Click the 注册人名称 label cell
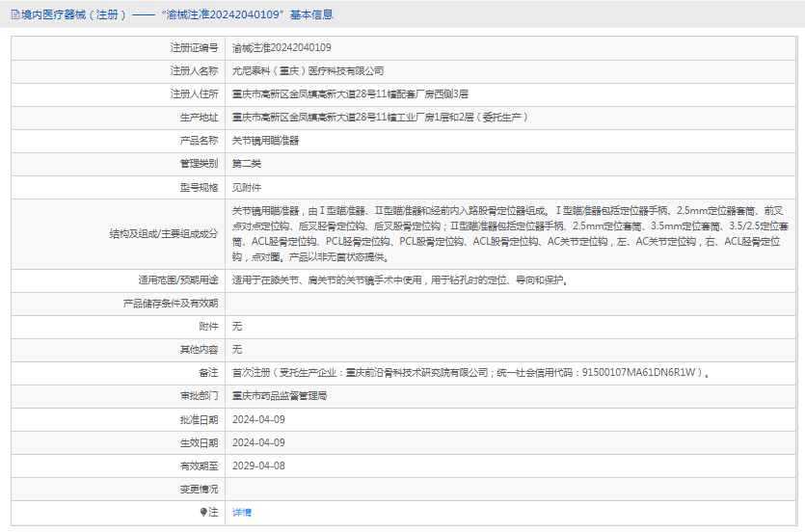 pos(118,71)
